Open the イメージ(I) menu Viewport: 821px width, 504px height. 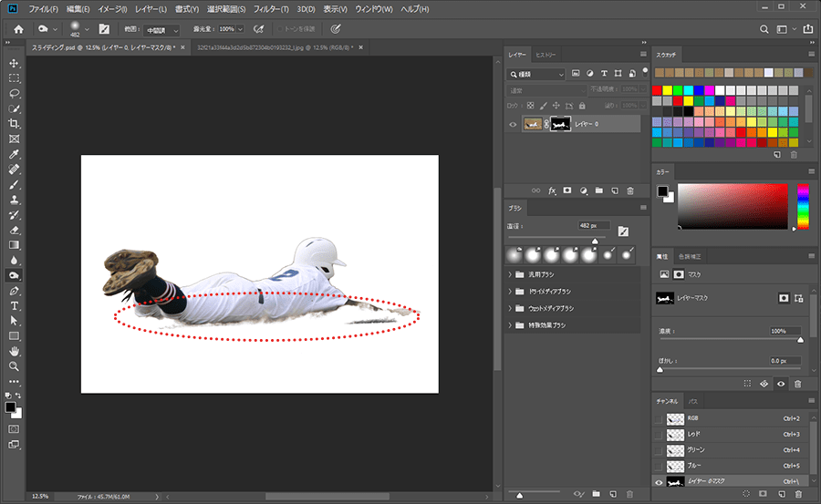point(112,9)
